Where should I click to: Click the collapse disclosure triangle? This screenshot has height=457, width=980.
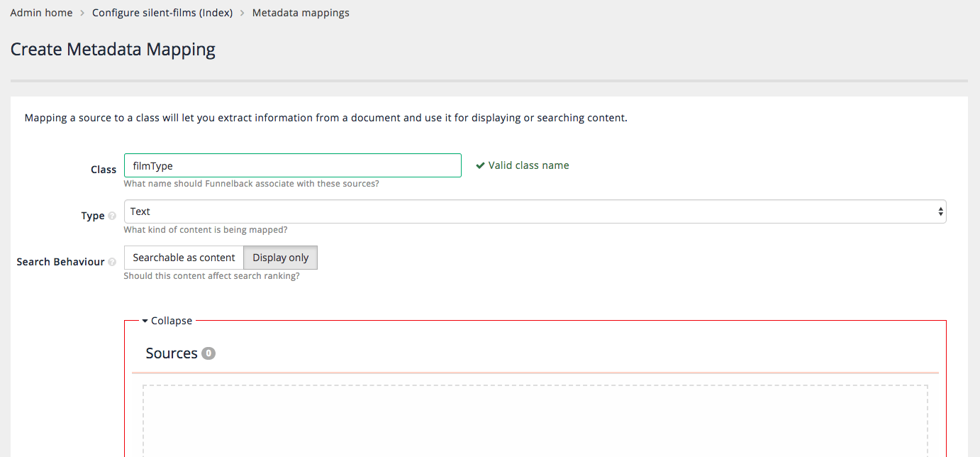(x=146, y=320)
